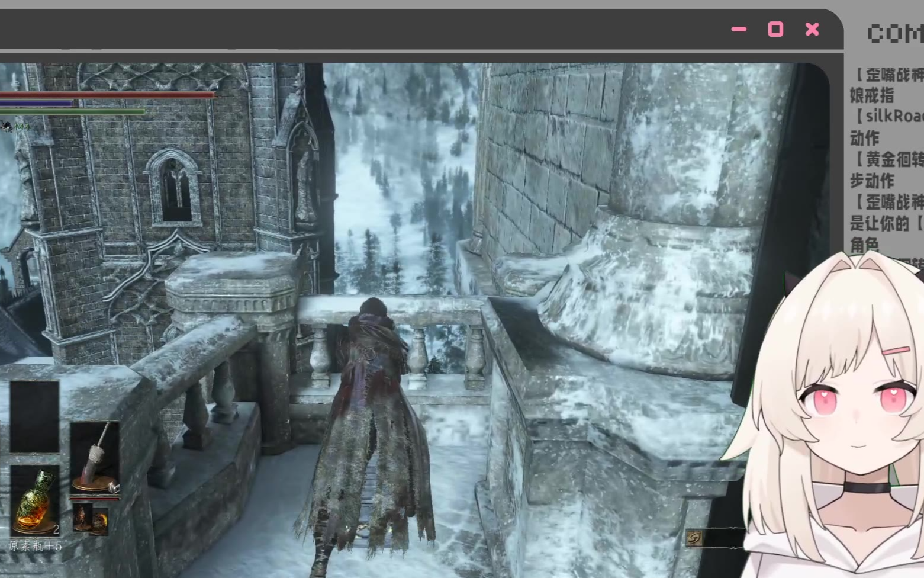Viewport: 924px width, 578px height.
Task: Click the "COM" comment panel header
Action: 895,34
